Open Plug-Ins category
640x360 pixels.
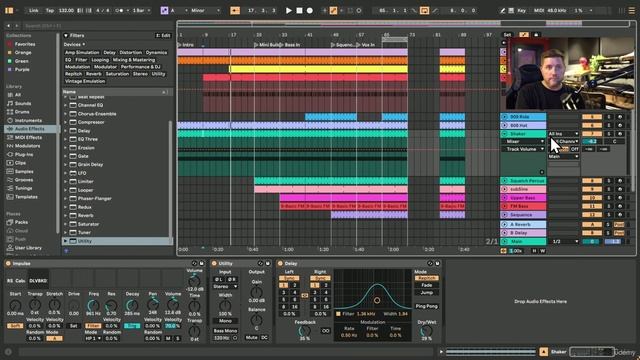pyautogui.click(x=24, y=155)
